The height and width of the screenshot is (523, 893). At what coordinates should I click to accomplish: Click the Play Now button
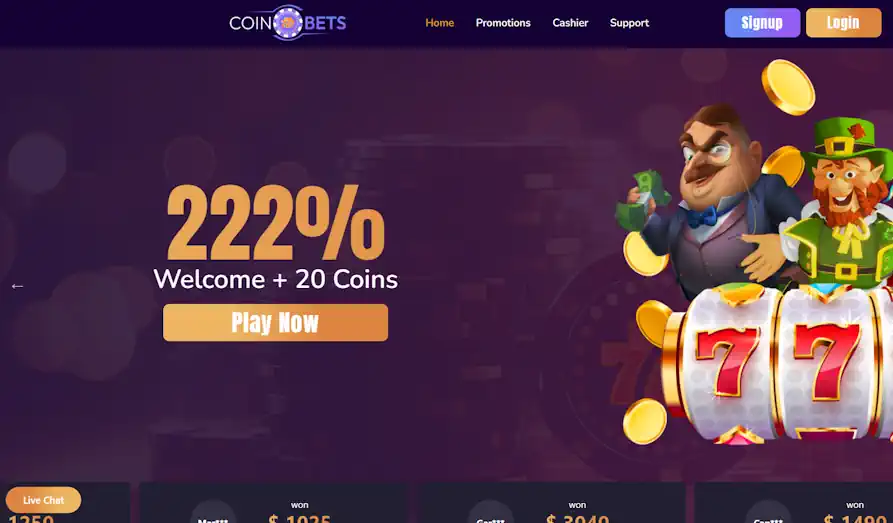[276, 322]
